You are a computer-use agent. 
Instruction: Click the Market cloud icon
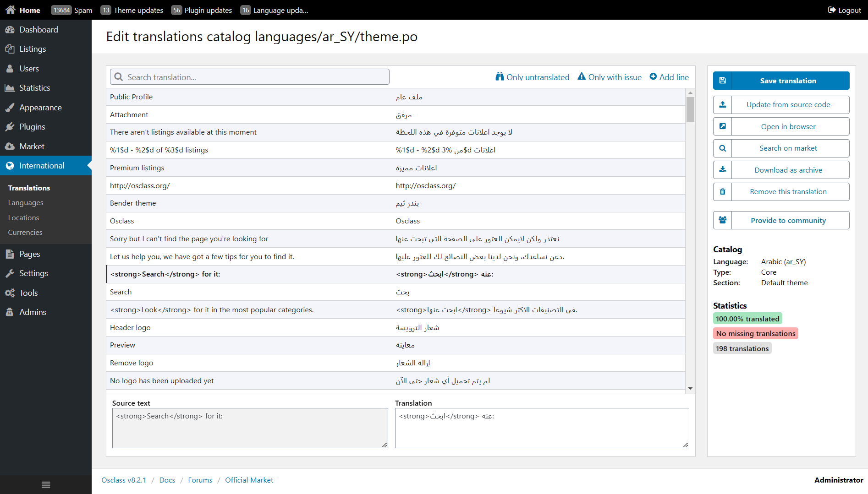(10, 147)
